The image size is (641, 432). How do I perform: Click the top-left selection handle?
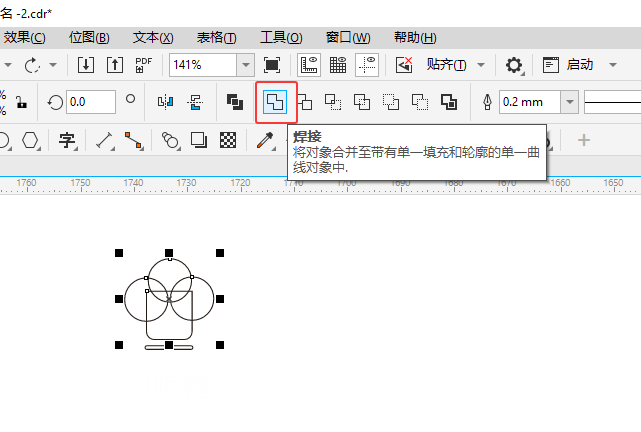click(x=119, y=253)
